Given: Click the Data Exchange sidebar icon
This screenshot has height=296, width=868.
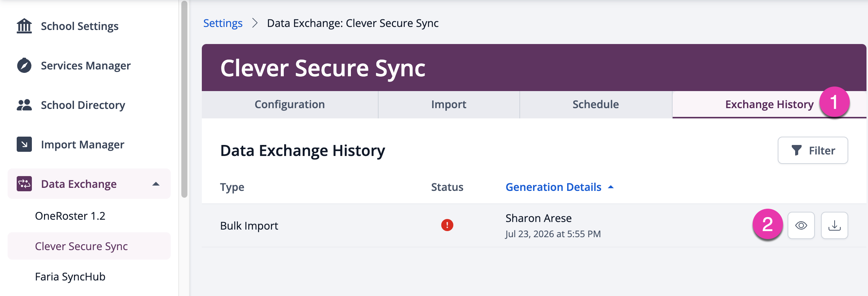Looking at the screenshot, I should click(x=24, y=184).
